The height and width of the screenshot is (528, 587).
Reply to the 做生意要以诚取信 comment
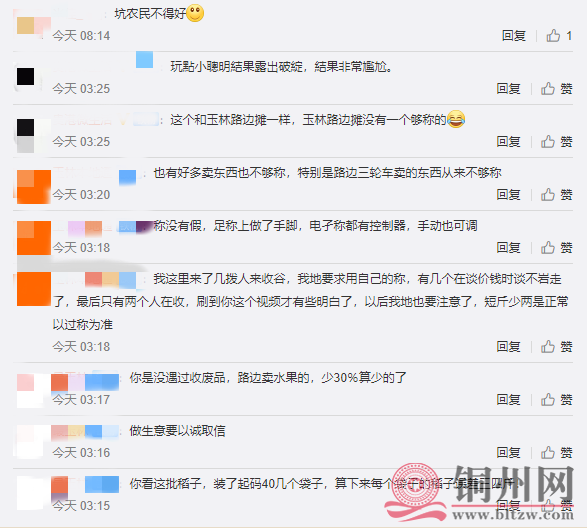(508, 453)
